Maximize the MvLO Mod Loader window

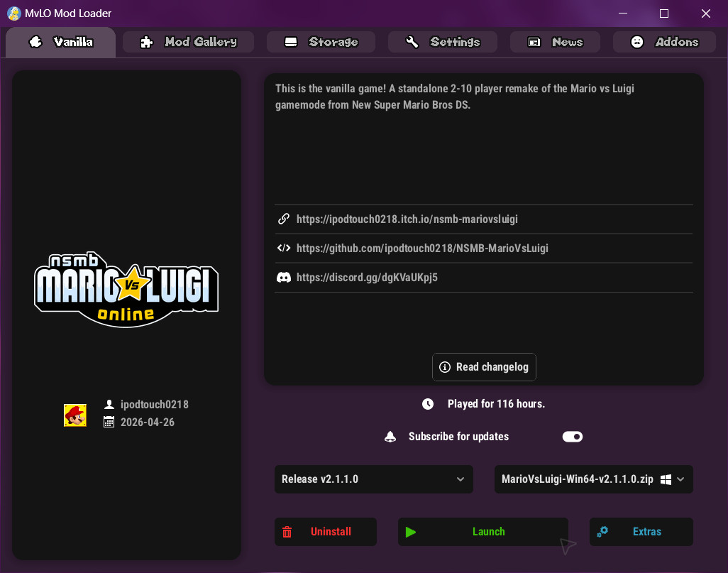(x=664, y=13)
